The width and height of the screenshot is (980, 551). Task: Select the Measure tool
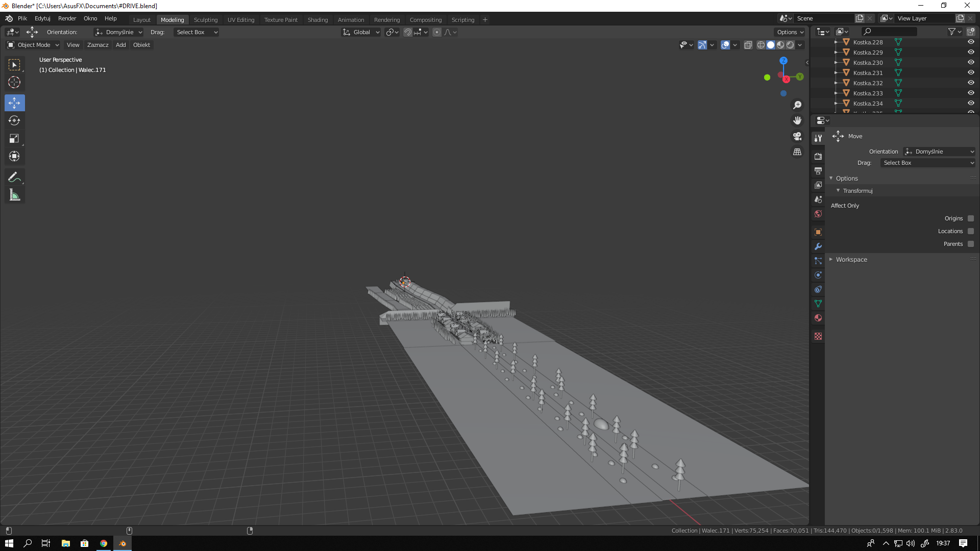click(14, 195)
